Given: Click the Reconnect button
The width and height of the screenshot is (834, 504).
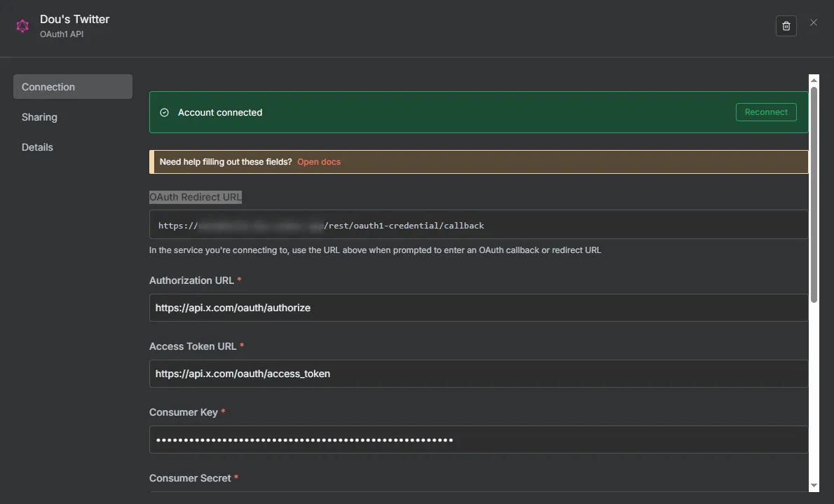Looking at the screenshot, I should [766, 111].
